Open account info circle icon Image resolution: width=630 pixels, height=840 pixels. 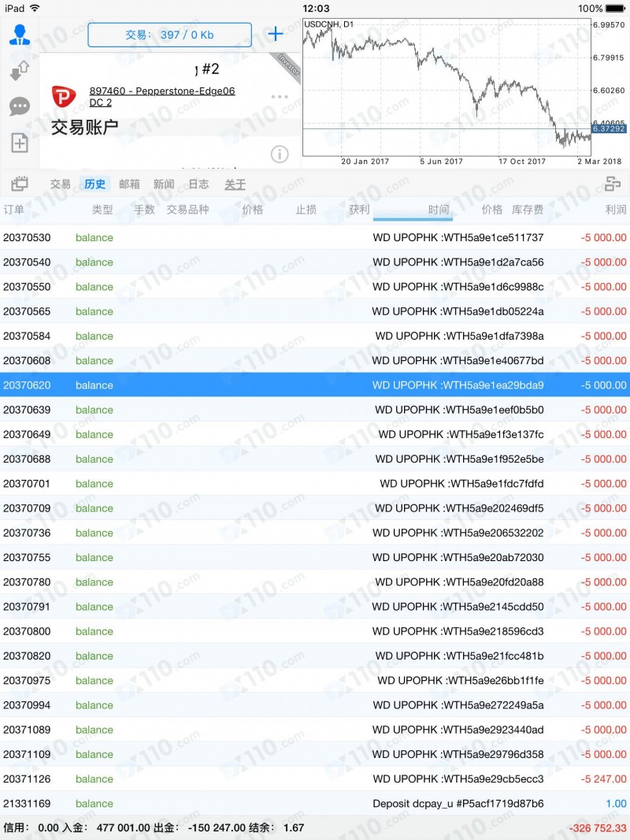point(279,154)
